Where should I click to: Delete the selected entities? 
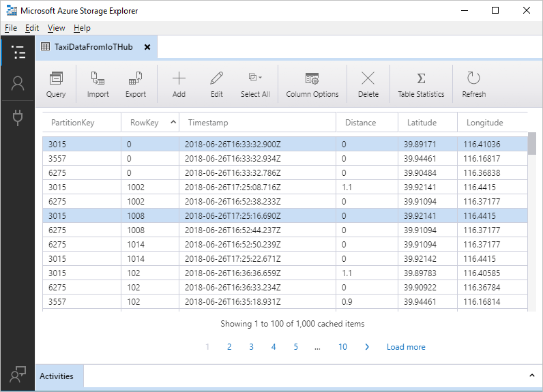(368, 85)
